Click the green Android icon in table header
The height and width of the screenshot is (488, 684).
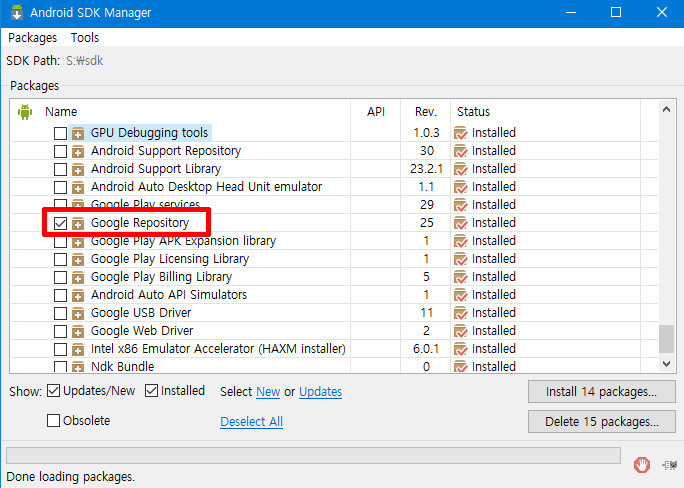pos(25,112)
